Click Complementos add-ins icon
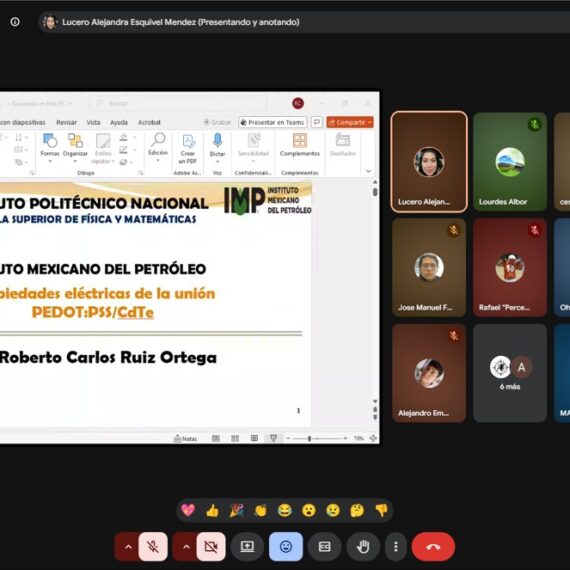Image resolution: width=570 pixels, height=570 pixels. click(x=300, y=145)
